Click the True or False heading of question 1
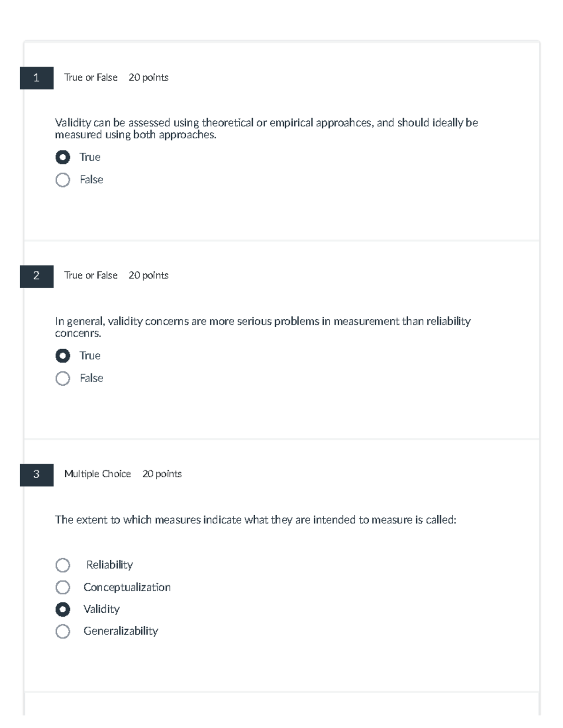Viewport: 563px width, 728px height. point(90,77)
